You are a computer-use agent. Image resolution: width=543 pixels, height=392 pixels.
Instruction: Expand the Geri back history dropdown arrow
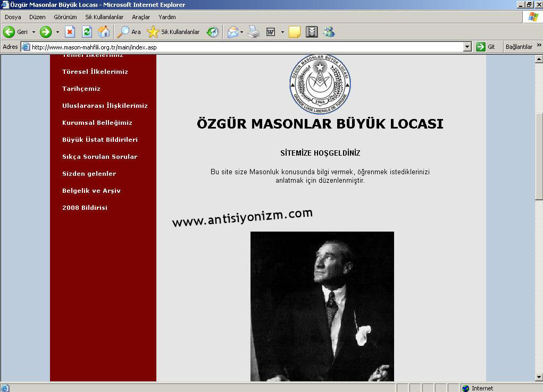click(x=34, y=32)
